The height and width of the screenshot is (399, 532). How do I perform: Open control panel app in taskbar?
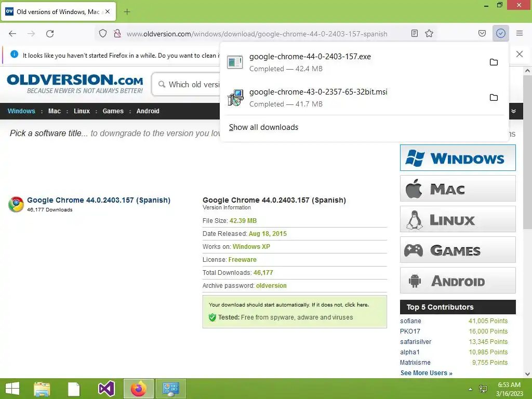point(170,389)
